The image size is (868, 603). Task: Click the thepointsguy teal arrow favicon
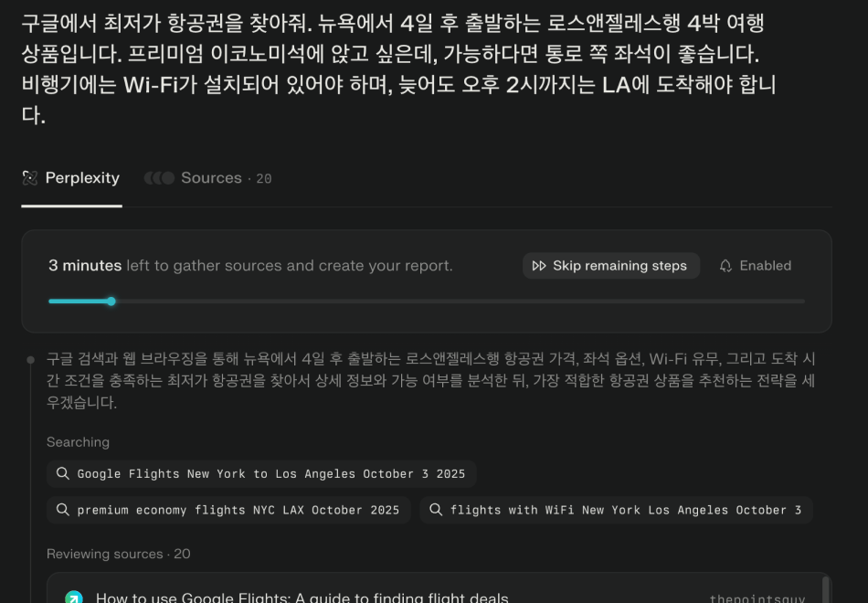[74, 597]
